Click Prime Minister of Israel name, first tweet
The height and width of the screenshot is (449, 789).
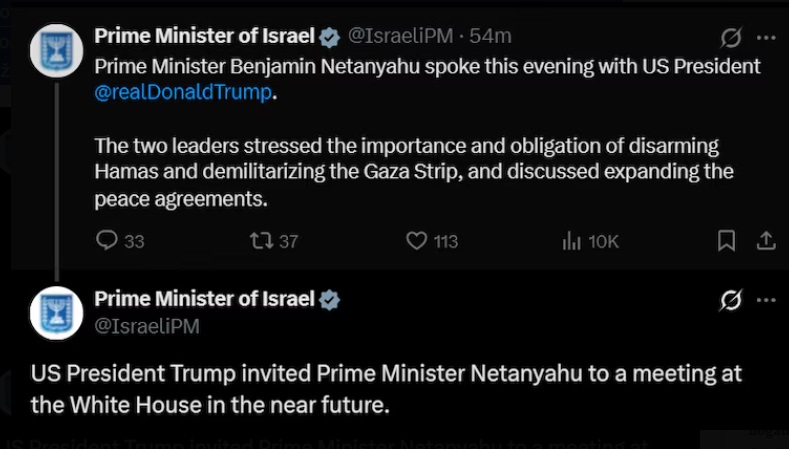tap(204, 37)
